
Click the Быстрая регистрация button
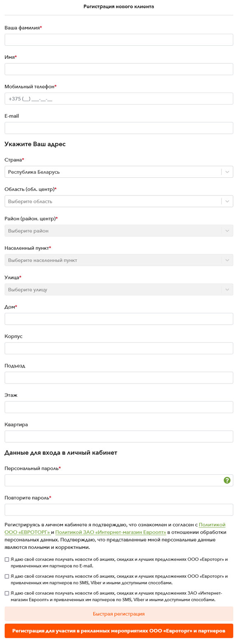119,614
